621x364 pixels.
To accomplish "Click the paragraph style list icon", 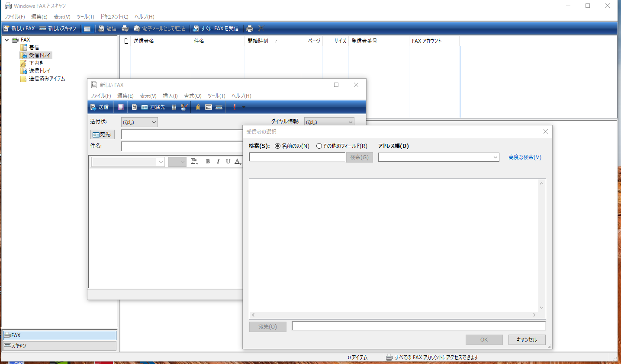I will pyautogui.click(x=194, y=161).
